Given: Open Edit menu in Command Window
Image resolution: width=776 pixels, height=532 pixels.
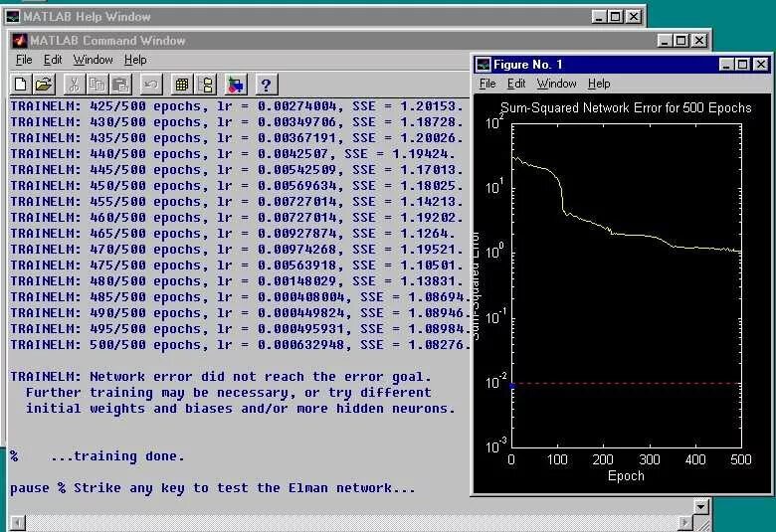Looking at the screenshot, I should 53,60.
